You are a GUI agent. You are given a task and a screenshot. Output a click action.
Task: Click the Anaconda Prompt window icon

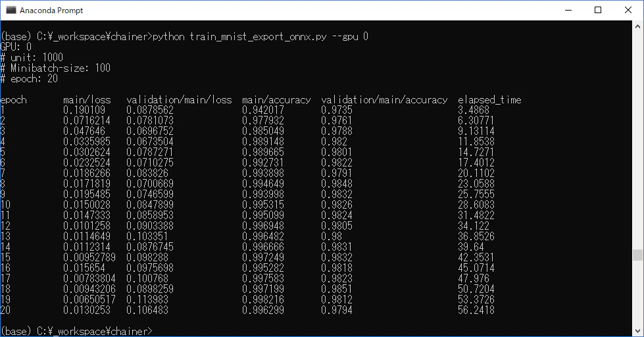coord(11,10)
